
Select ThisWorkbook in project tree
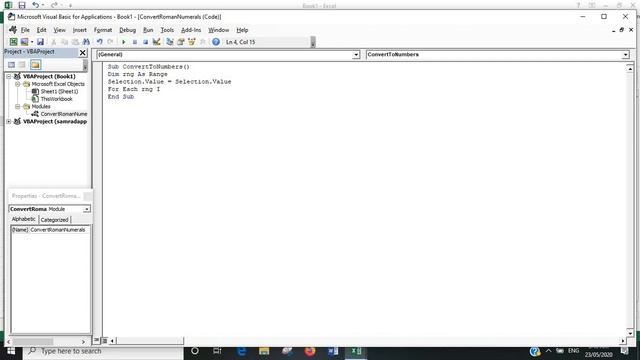pyautogui.click(x=56, y=99)
